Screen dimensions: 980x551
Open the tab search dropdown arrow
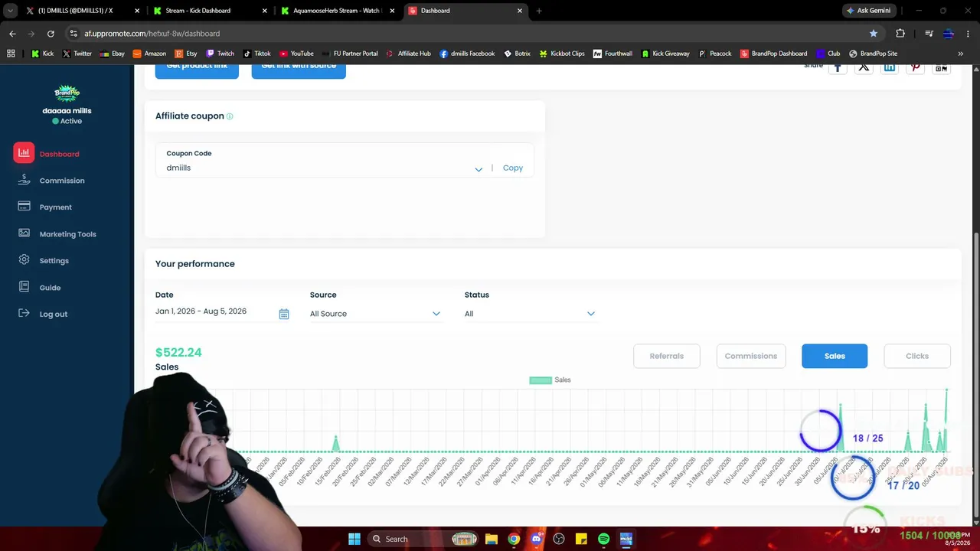10,11
